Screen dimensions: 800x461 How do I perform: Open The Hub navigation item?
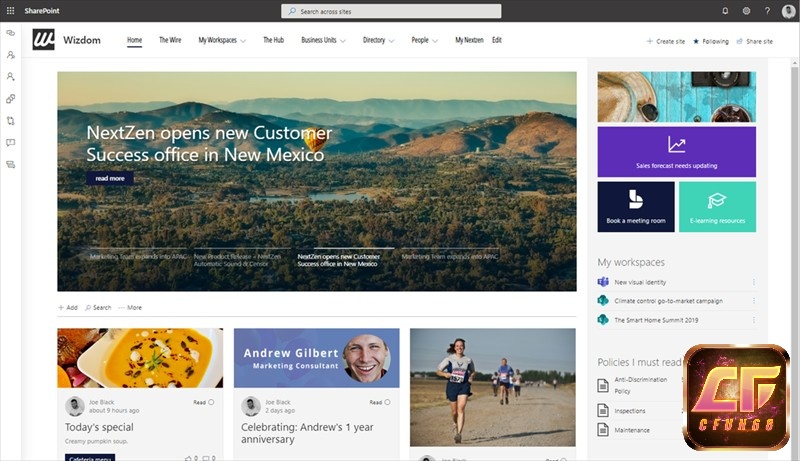coord(273,40)
